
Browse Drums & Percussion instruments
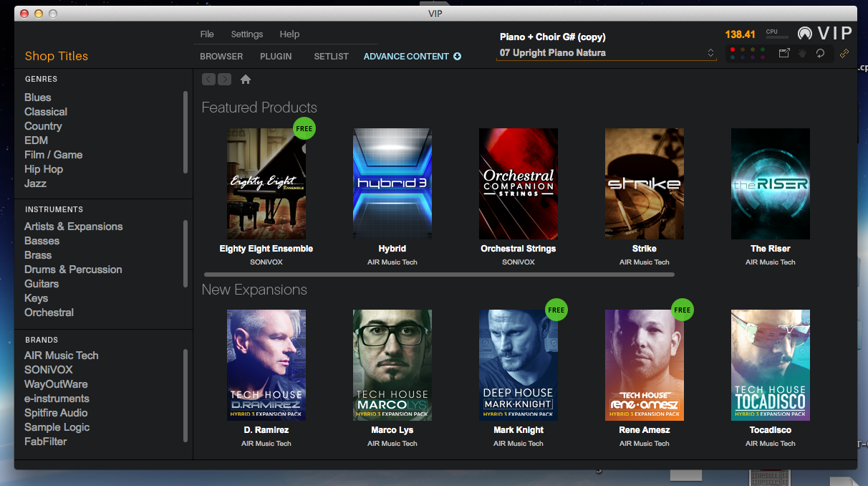[73, 270]
